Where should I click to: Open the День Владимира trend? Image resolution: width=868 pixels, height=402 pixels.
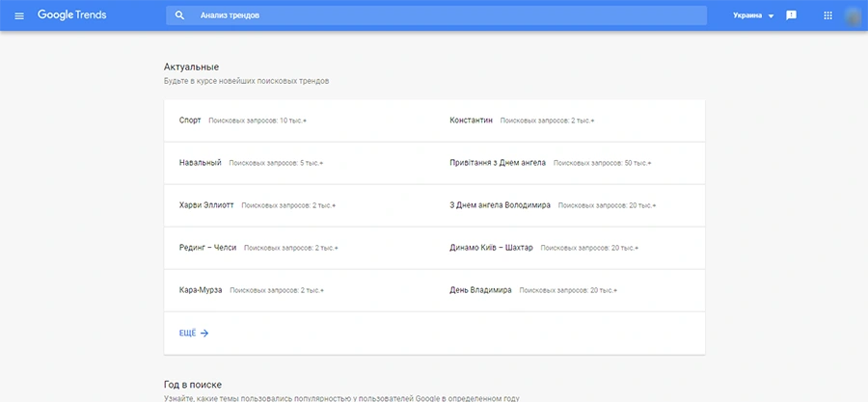tap(480, 290)
